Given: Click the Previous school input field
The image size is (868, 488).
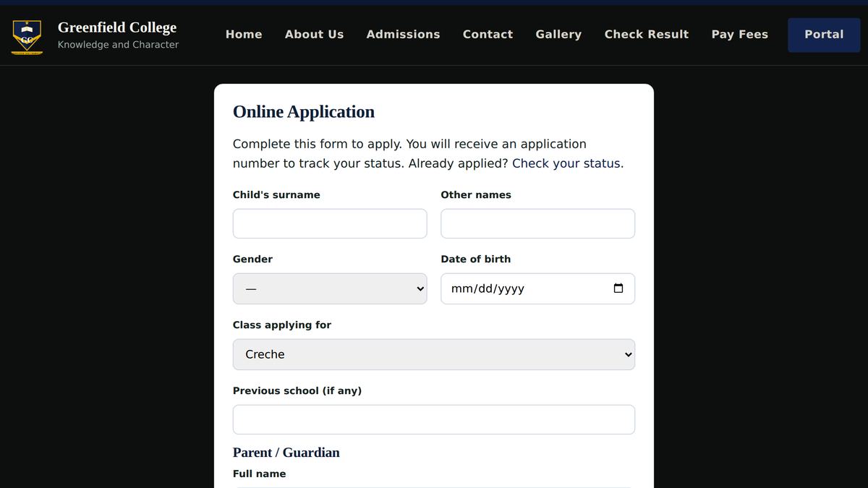Looking at the screenshot, I should (x=434, y=419).
